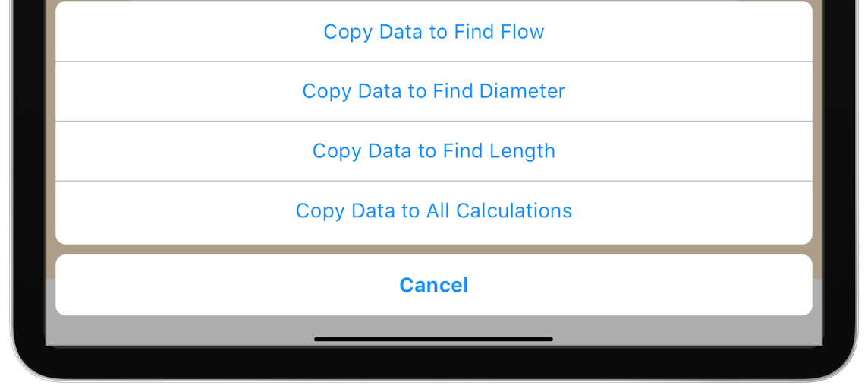
Task: Choose Copy Data to Find Flow
Action: tap(433, 31)
